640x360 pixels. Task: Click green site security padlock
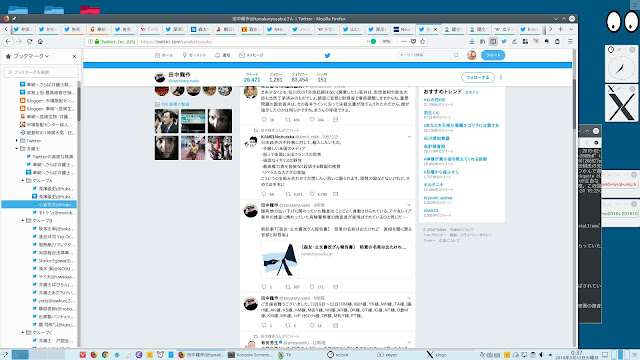(97, 41)
